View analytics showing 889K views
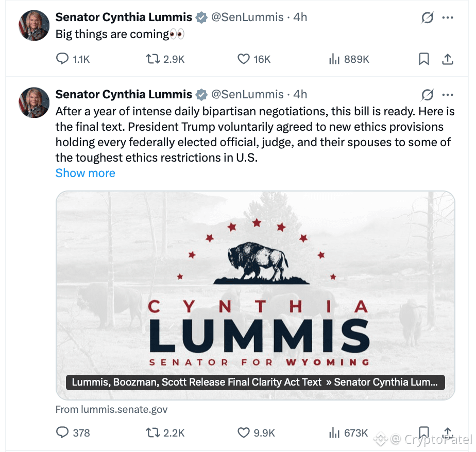Image resolution: width=476 pixels, height=452 pixels. click(x=349, y=59)
